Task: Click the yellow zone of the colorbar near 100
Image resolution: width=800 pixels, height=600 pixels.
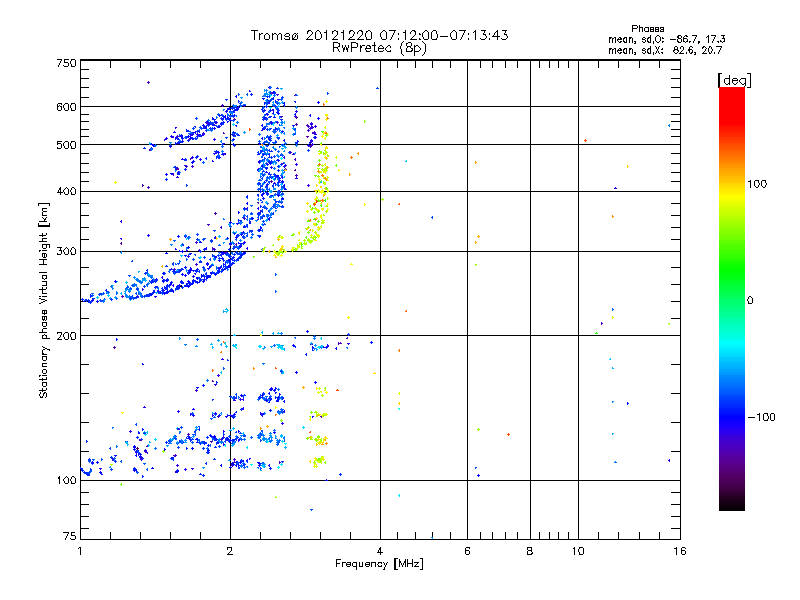Action: [732, 195]
